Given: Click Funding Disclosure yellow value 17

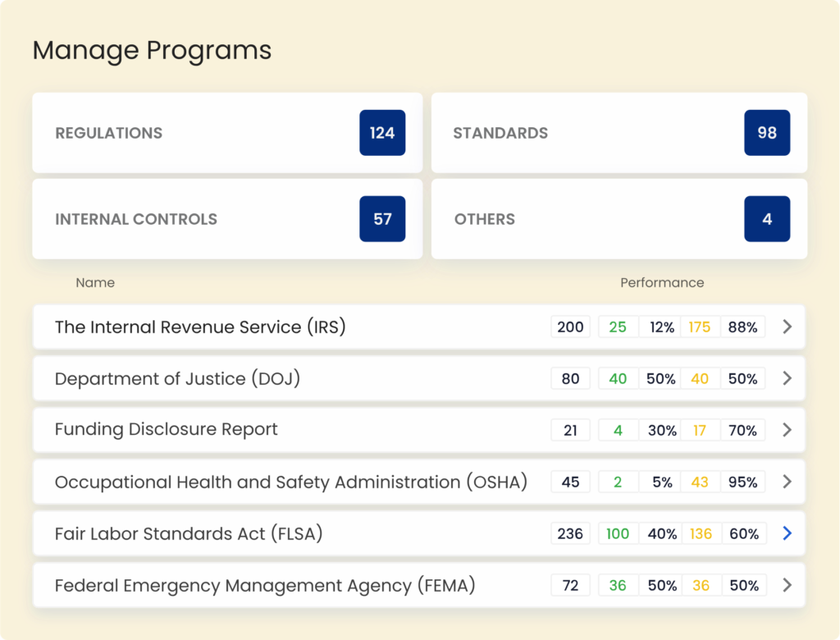Looking at the screenshot, I should click(700, 430).
